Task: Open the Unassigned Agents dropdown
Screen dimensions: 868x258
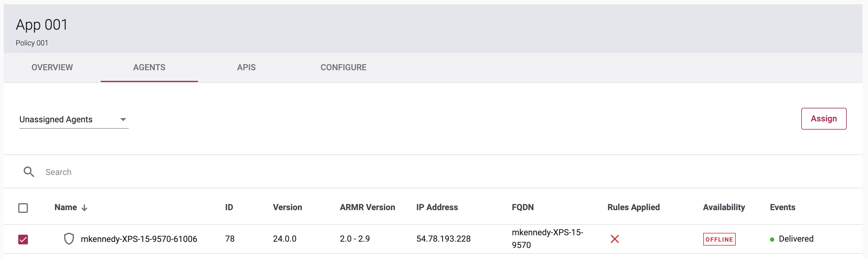Action: tap(73, 119)
